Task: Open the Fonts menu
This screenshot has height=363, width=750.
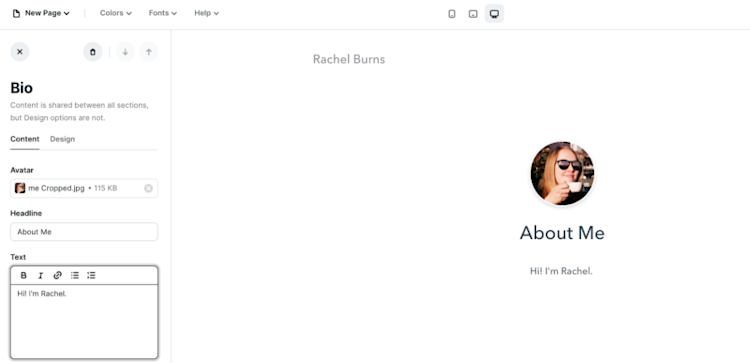Action: click(163, 13)
